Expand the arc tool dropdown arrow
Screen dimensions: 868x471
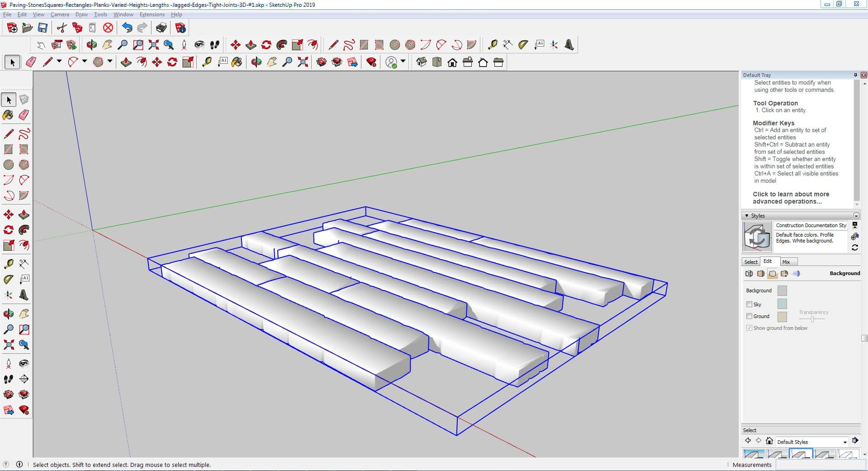84,62
